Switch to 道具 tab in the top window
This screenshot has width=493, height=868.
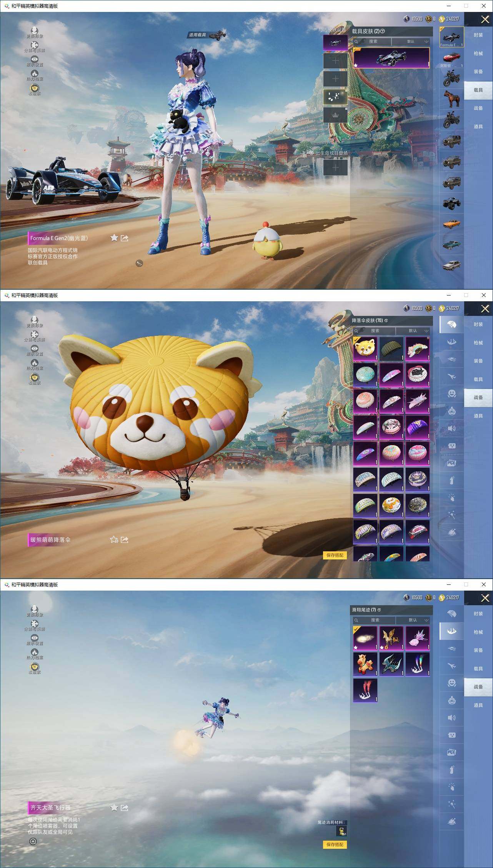click(478, 127)
